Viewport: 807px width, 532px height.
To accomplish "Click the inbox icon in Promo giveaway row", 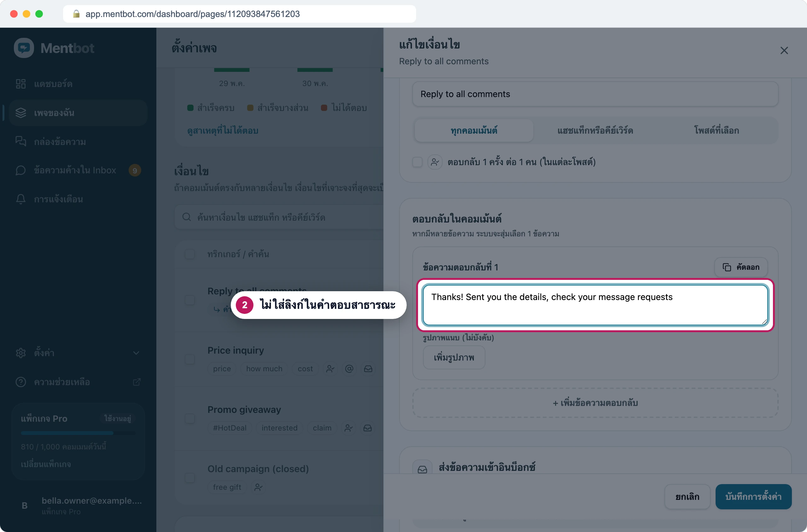I will point(368,428).
